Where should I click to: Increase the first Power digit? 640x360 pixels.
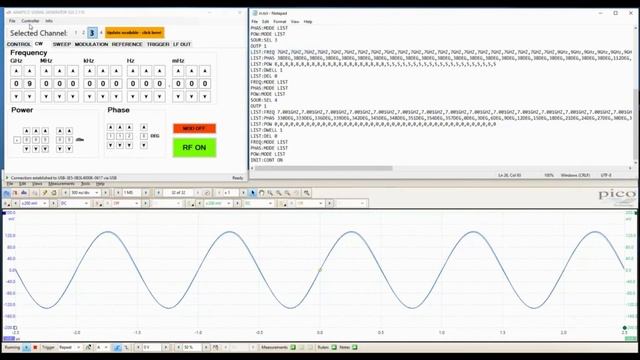click(x=27, y=131)
